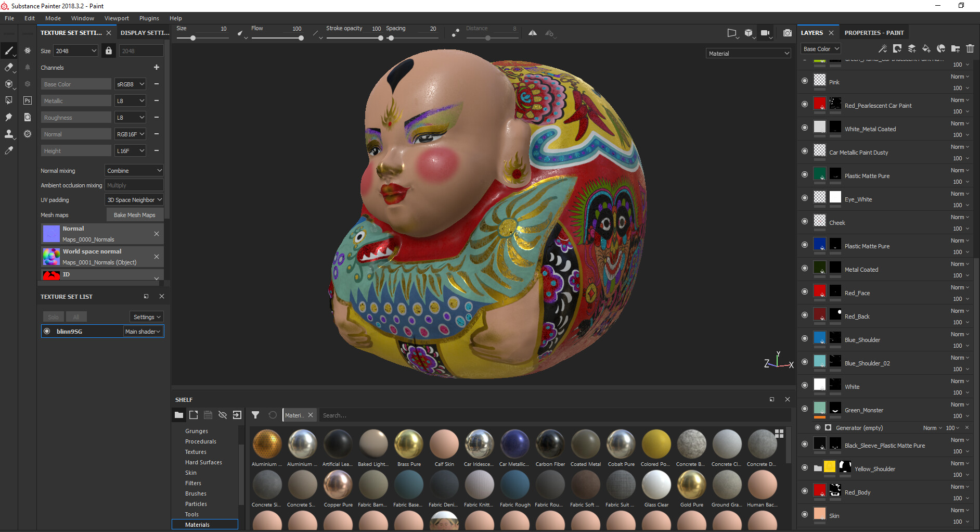The width and height of the screenshot is (980, 532).
Task: Open the Base Color channel dropdown in Layers
Action: tap(821, 48)
